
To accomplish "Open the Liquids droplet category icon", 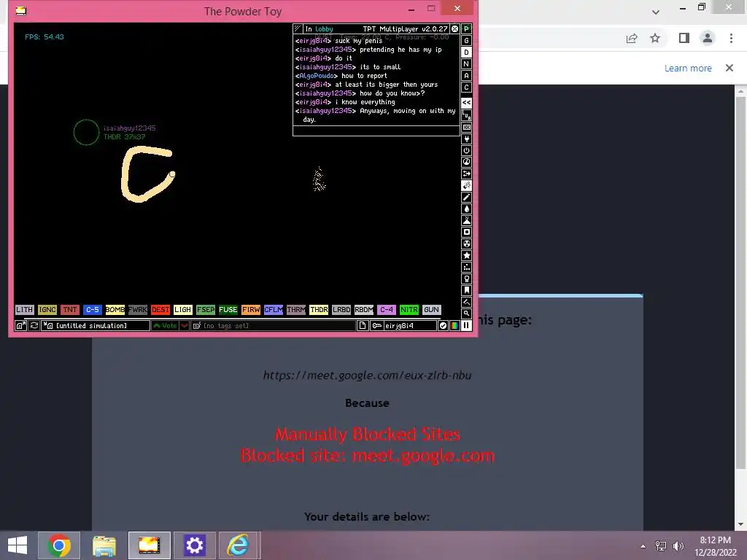I will (x=466, y=209).
